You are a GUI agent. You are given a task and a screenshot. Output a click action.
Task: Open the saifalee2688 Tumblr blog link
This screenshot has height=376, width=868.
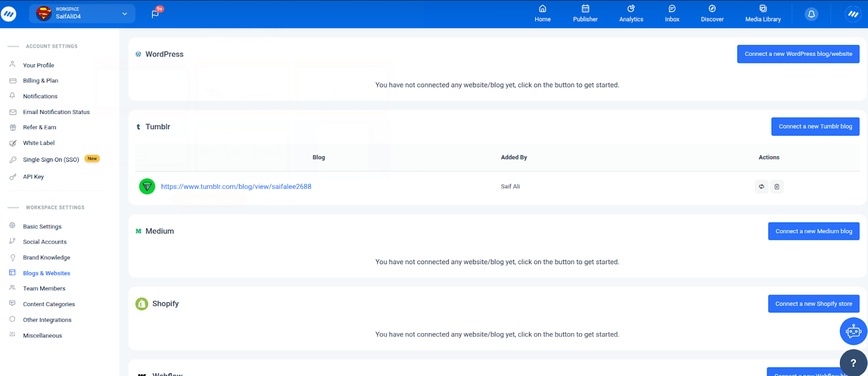(x=236, y=186)
